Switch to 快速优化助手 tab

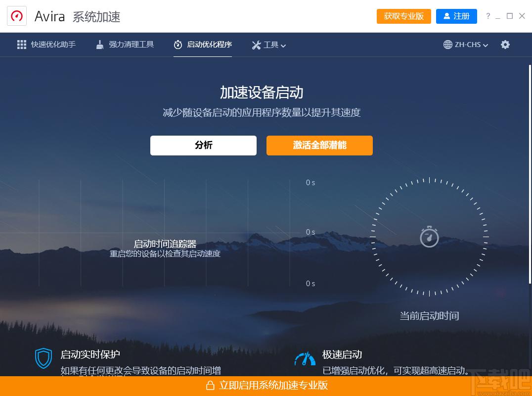[46, 45]
